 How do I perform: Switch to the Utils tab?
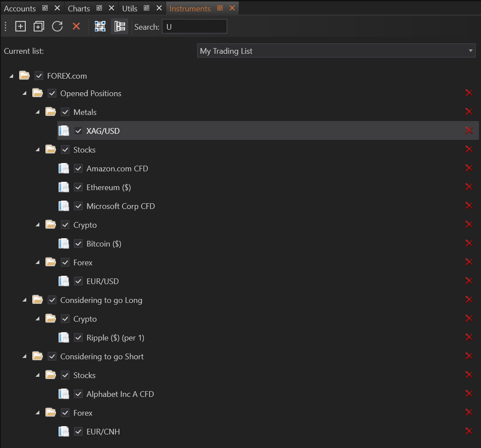click(x=130, y=8)
